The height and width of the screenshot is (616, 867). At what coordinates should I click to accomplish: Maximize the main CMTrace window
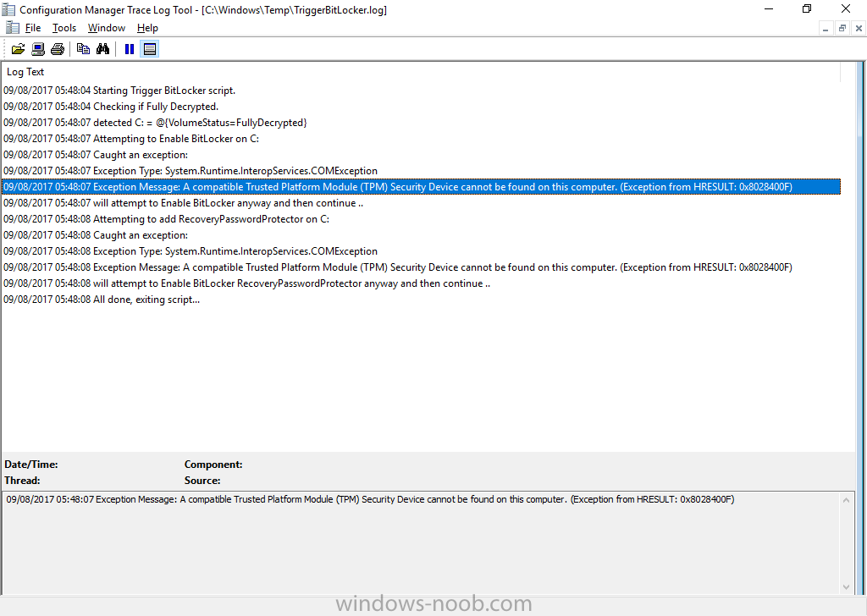pos(807,8)
